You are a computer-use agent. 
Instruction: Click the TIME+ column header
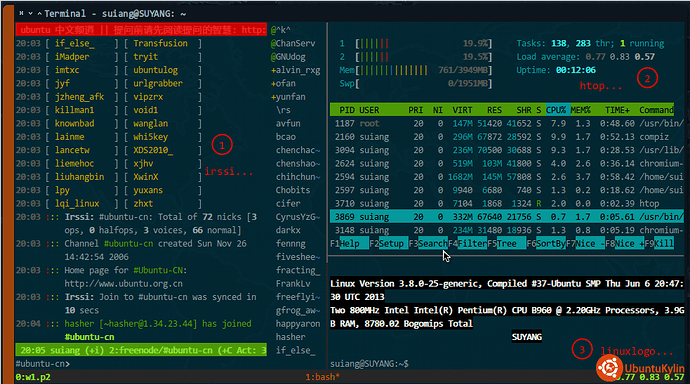click(617, 110)
